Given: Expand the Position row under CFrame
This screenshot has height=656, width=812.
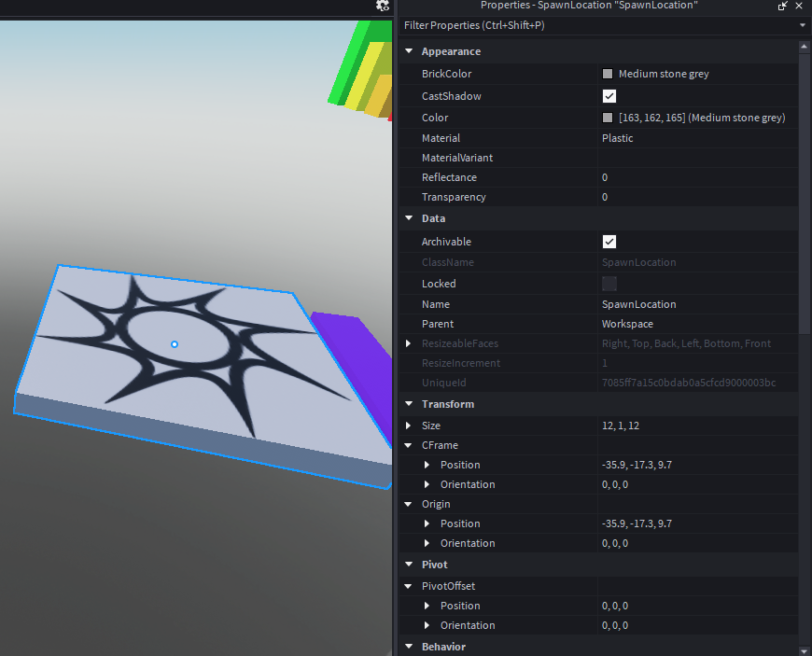Looking at the screenshot, I should coord(427,465).
